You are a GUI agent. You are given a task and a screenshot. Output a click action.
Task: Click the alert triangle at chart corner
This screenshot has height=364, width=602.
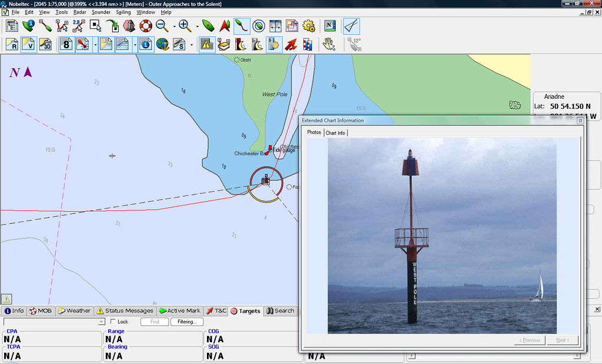pos(6,299)
